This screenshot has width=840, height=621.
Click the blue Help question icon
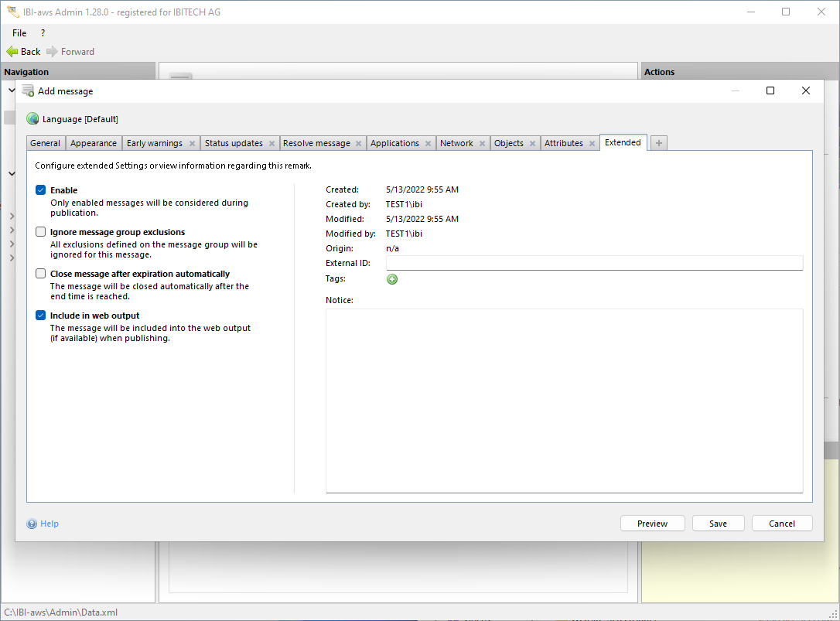(x=32, y=524)
